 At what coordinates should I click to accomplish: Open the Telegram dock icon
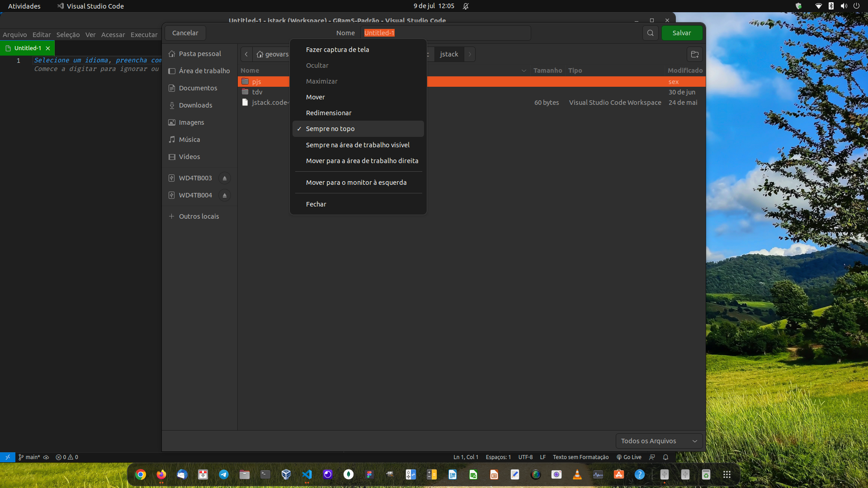224,474
